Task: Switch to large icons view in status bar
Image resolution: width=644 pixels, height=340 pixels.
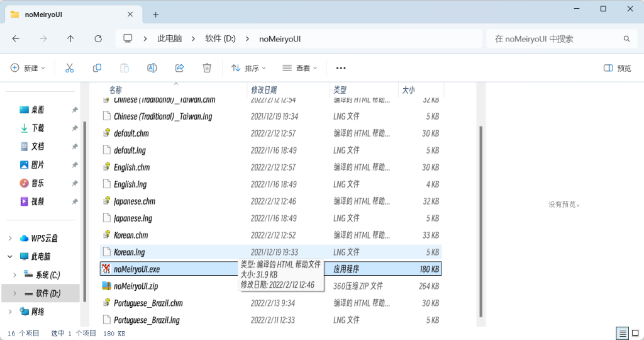Action: point(635,334)
